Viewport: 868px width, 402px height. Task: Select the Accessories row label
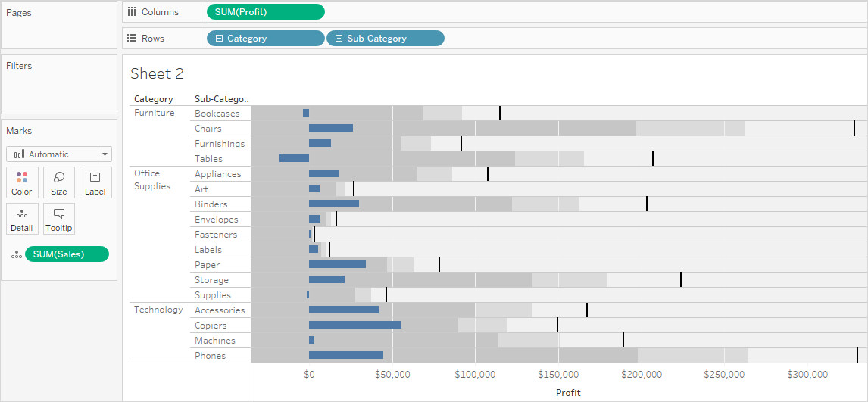tap(219, 310)
